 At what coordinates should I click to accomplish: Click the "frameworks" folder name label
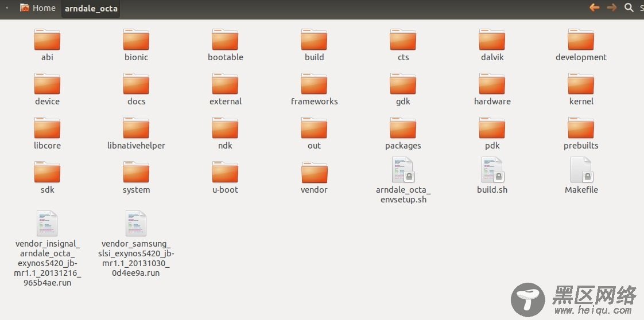pyautogui.click(x=314, y=102)
